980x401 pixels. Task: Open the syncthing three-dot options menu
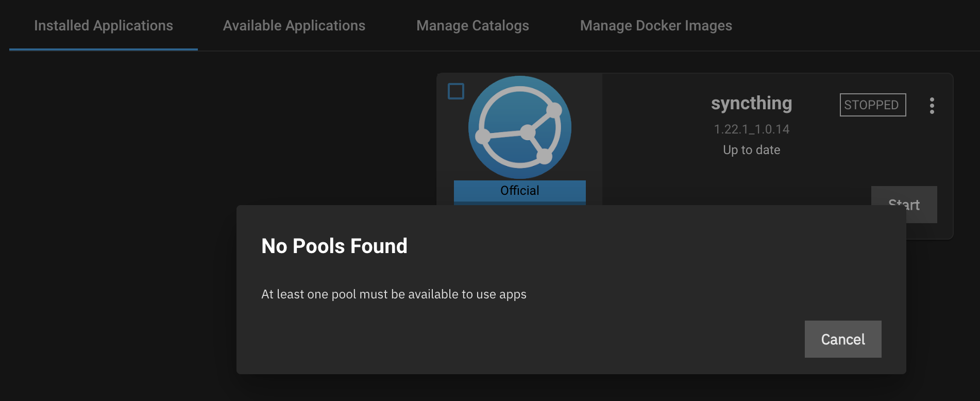pos(932,105)
